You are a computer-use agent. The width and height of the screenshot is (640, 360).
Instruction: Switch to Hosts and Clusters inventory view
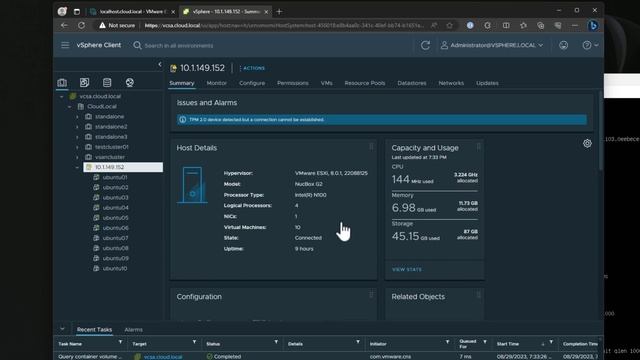click(62, 83)
